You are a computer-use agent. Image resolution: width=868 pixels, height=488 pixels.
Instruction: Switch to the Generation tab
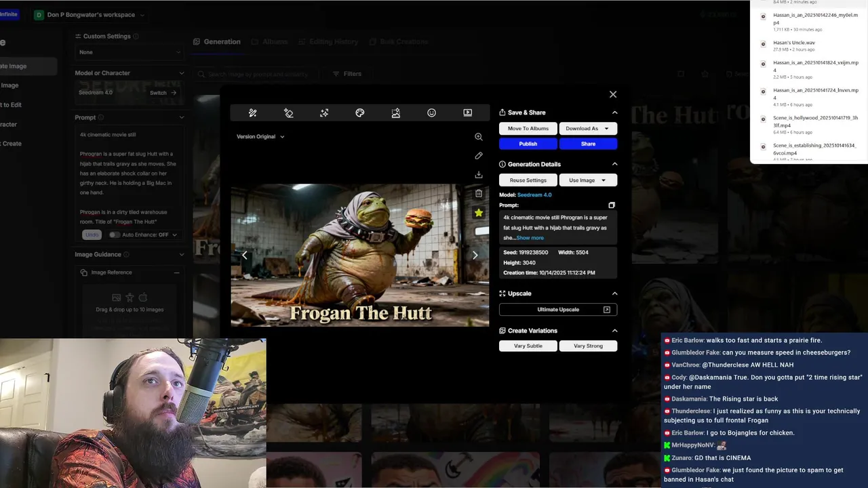point(217,42)
